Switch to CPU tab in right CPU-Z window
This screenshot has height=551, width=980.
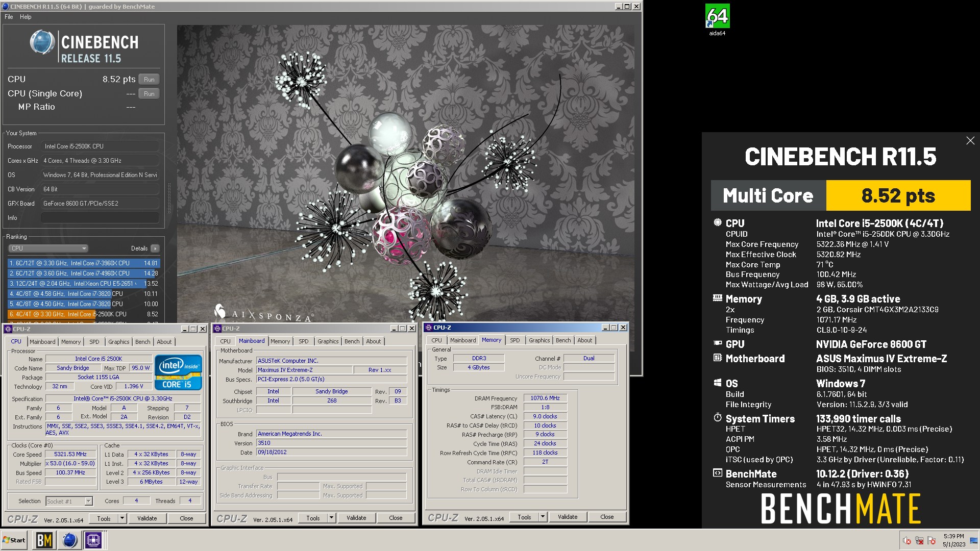436,340
